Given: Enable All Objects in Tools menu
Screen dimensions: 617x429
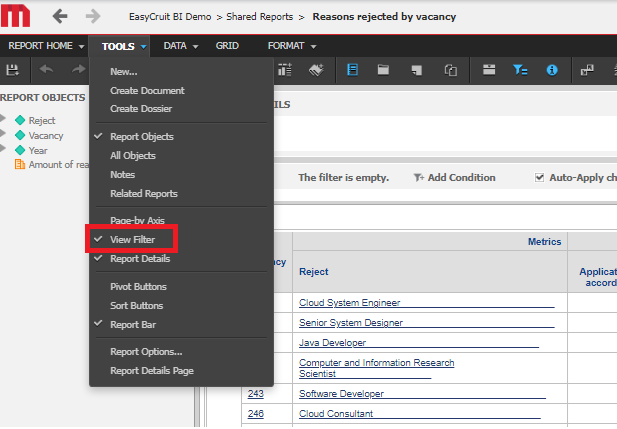Looking at the screenshot, I should coord(133,155).
